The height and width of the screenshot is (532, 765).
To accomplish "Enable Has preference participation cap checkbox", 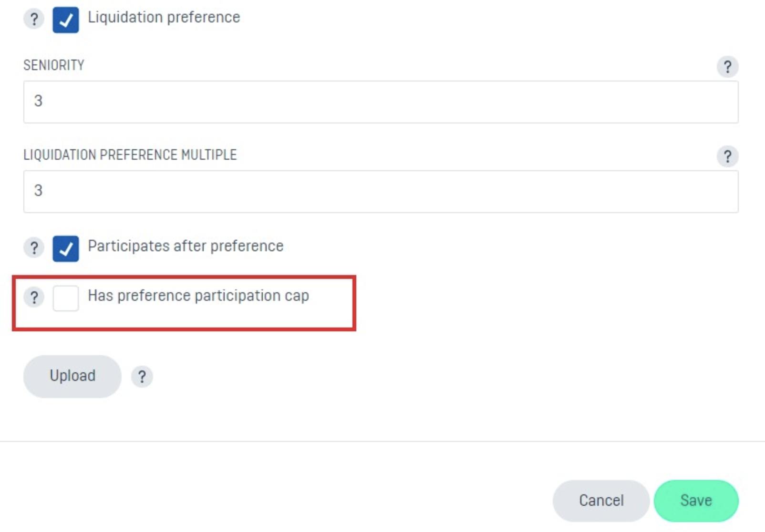I will tap(66, 298).
